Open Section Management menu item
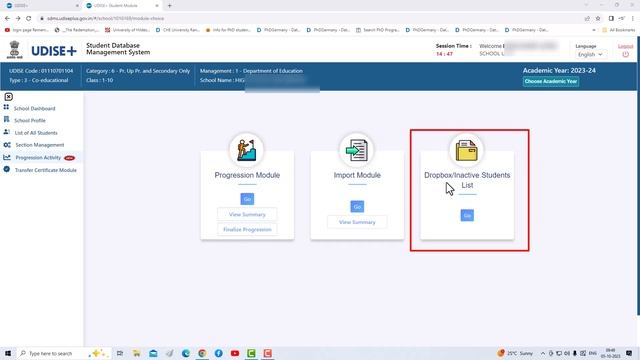This screenshot has width=640, height=360. 40,145
